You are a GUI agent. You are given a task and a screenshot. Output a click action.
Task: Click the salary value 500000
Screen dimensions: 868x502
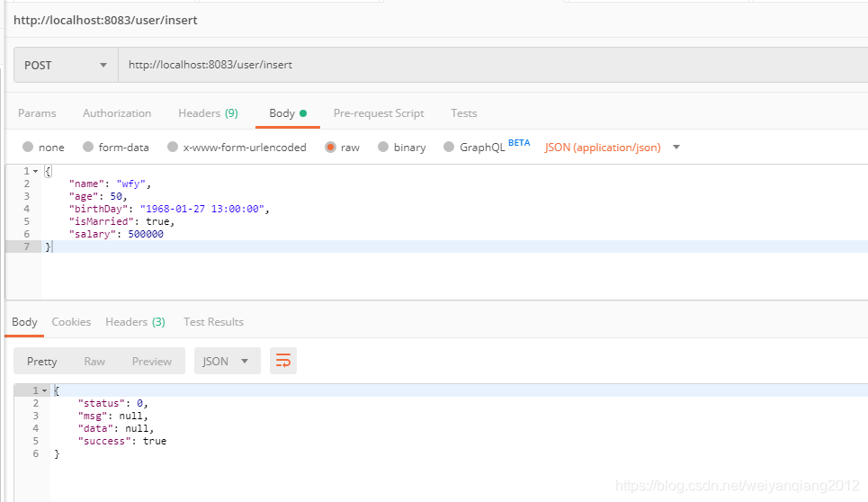pos(146,234)
